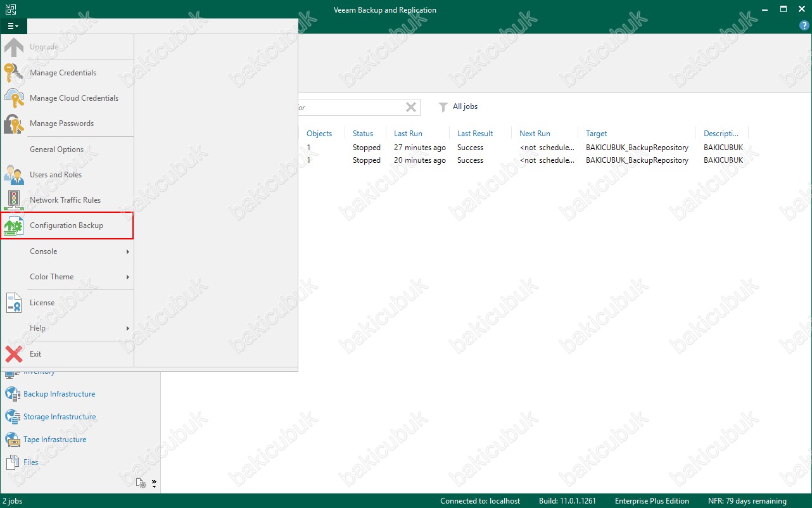
Task: Click the Upgrade arrow icon
Action: pos(14,48)
